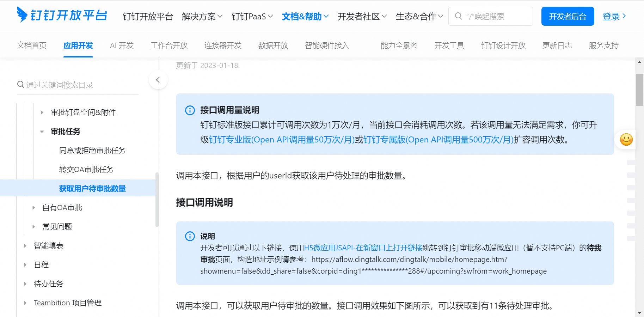Click the sidebar search magnifier icon

(21, 85)
